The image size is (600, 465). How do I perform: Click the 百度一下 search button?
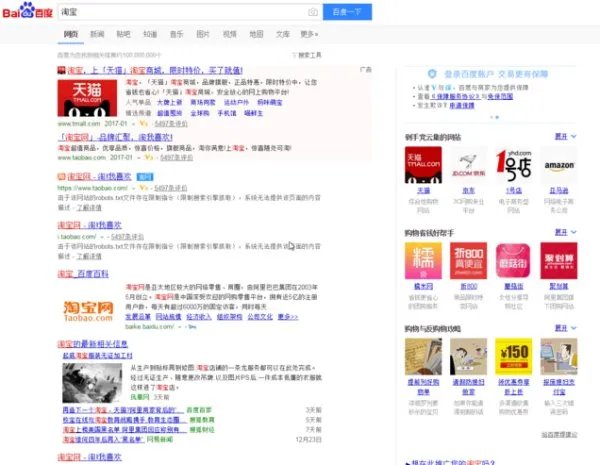[x=347, y=12]
